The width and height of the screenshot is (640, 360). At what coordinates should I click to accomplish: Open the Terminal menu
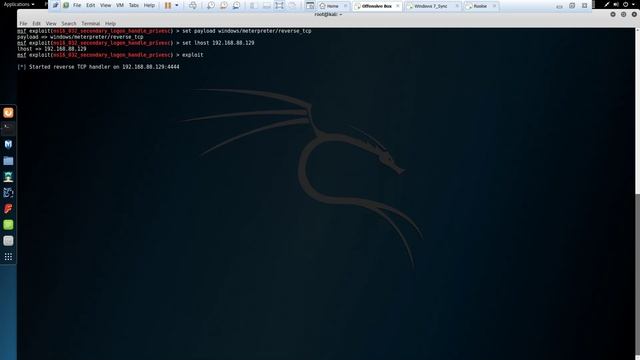point(91,24)
